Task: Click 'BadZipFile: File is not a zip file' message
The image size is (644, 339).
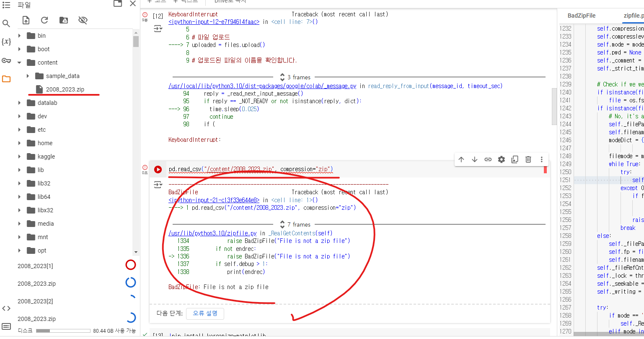Action: click(218, 287)
